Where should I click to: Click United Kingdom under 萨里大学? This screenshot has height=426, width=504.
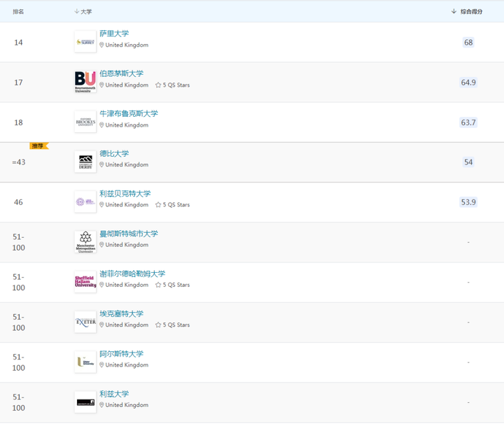[127, 45]
